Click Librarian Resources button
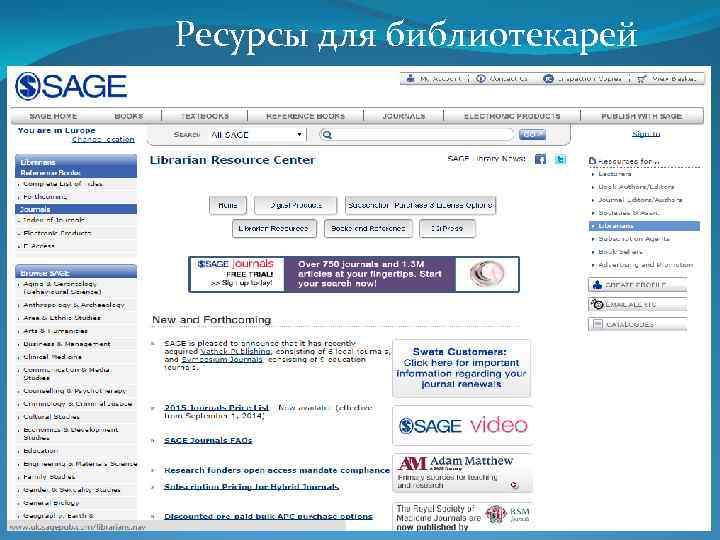The height and width of the screenshot is (540, 720). (274, 228)
